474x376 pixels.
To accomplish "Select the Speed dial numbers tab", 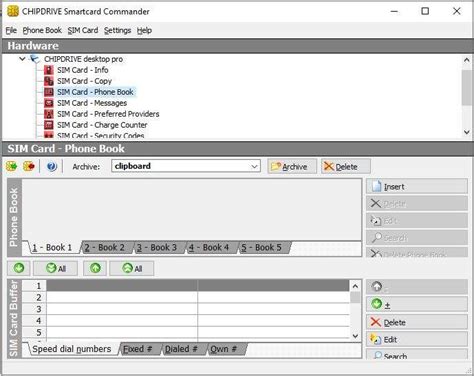I will [x=72, y=349].
